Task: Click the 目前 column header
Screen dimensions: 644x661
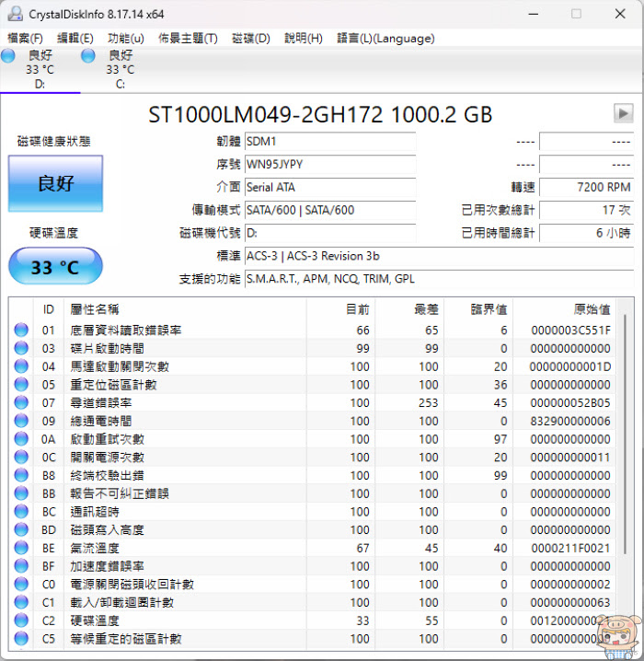Action: [x=340, y=309]
